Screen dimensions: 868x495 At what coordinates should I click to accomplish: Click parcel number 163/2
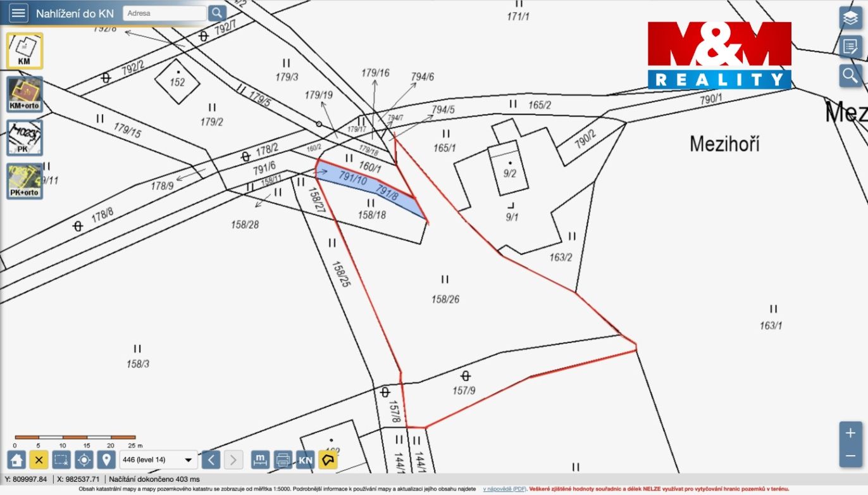pyautogui.click(x=561, y=257)
